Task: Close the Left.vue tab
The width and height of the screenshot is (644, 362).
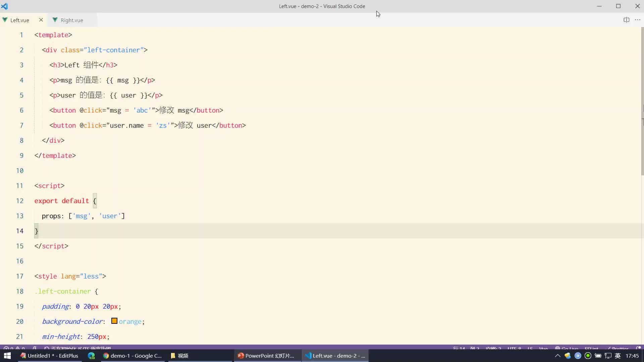Action: pyautogui.click(x=41, y=20)
